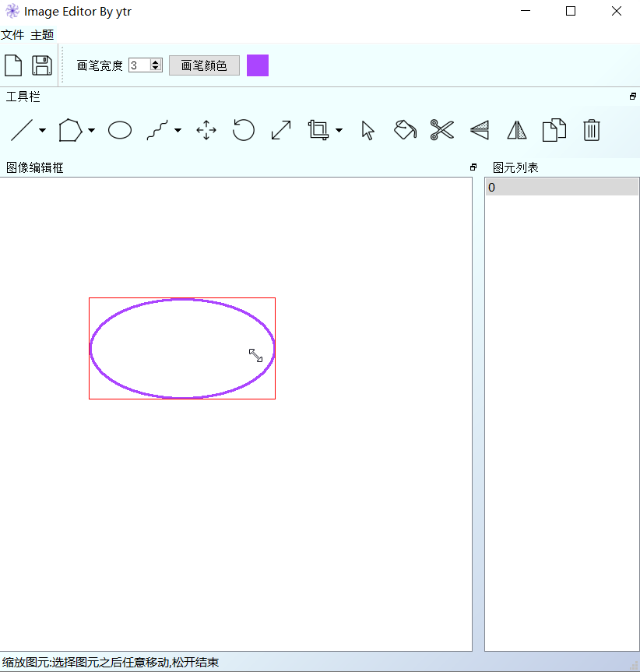Maximize the Image Editor window
The height and width of the screenshot is (672, 640).
click(x=571, y=11)
